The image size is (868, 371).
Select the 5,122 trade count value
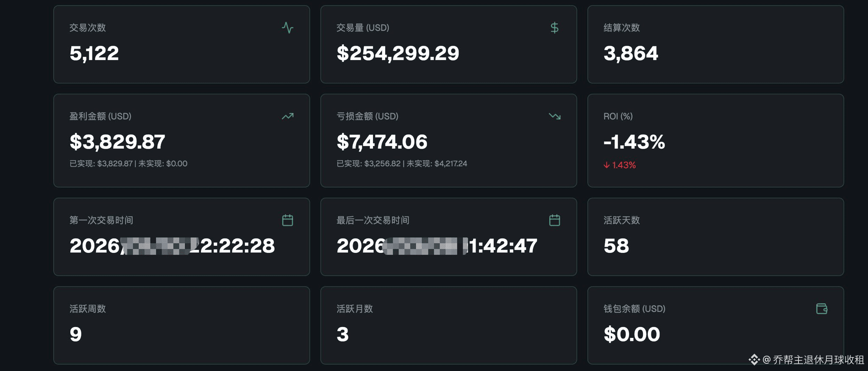pyautogui.click(x=94, y=53)
